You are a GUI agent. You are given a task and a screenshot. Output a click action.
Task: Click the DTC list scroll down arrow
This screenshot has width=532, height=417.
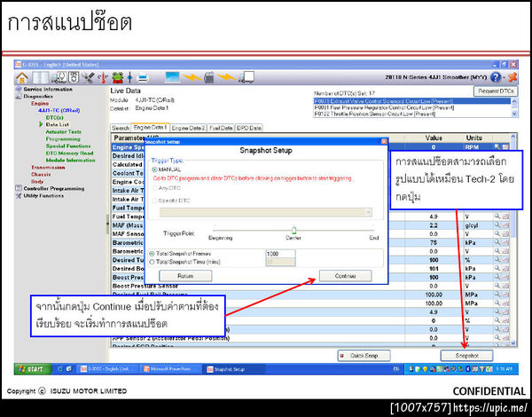pos(514,114)
